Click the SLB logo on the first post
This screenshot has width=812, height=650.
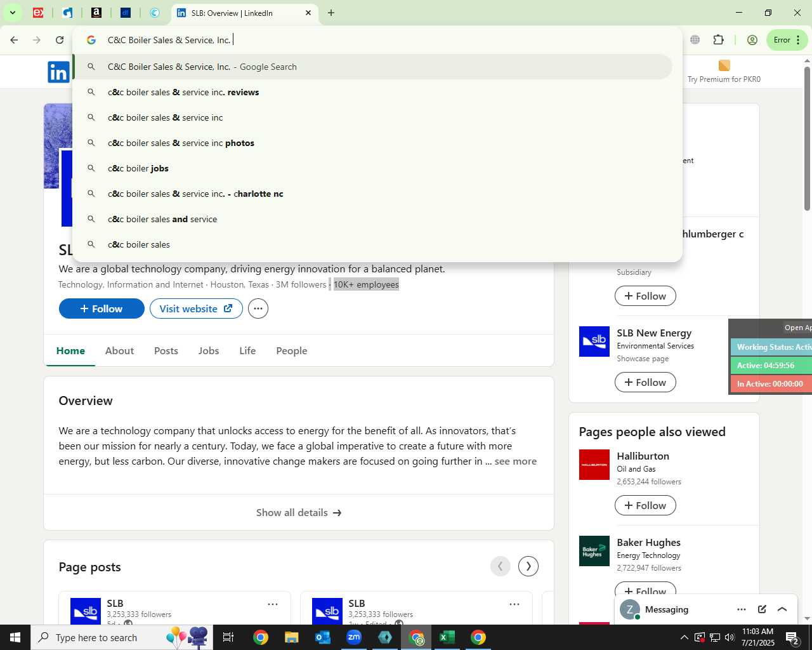(86, 611)
